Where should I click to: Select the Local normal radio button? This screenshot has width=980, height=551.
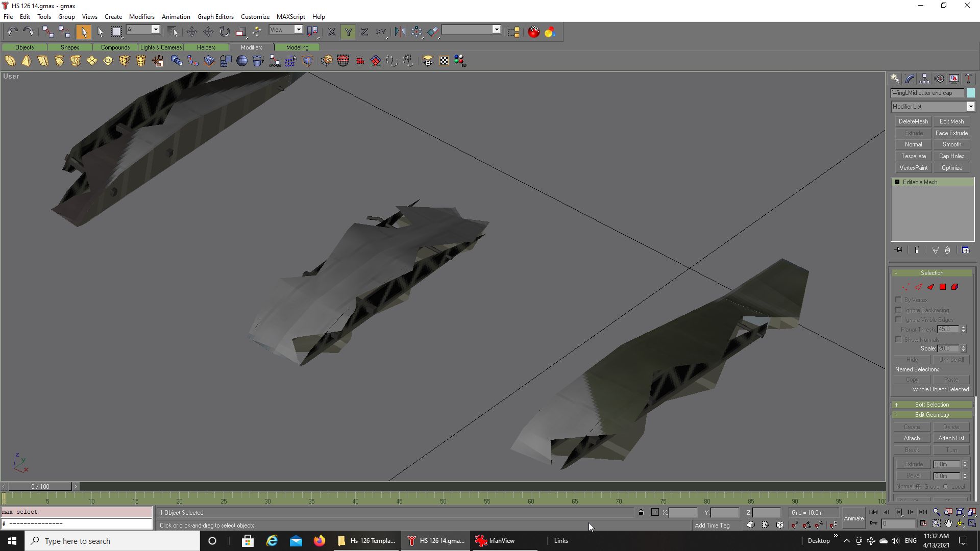(x=946, y=487)
